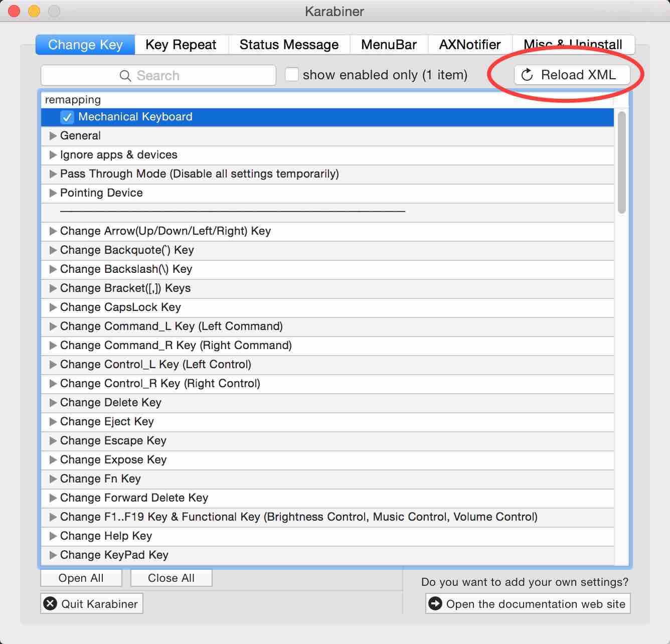
Task: Open the Status Message tab
Action: click(x=289, y=45)
